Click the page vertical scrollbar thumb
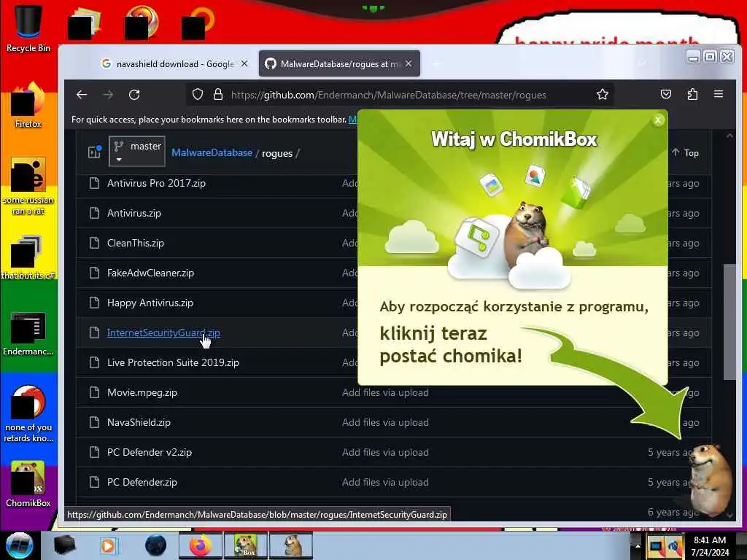The height and width of the screenshot is (560, 747). [729, 322]
